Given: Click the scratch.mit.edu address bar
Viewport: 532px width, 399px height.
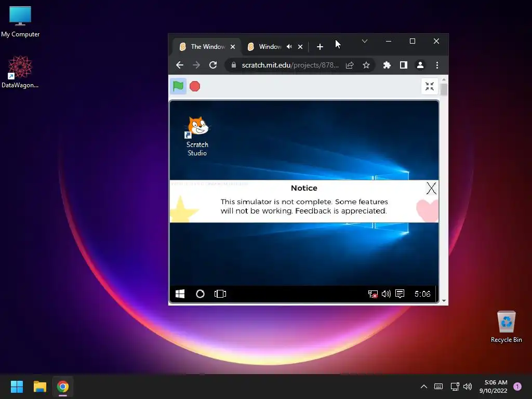Looking at the screenshot, I should coord(290,65).
